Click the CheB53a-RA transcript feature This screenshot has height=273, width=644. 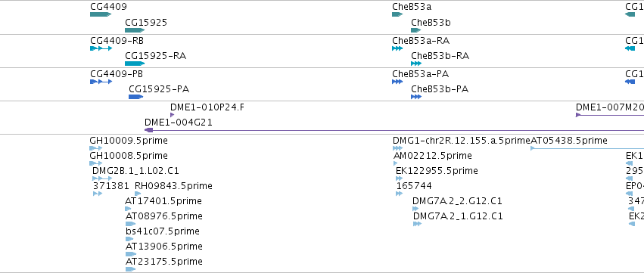[397, 48]
